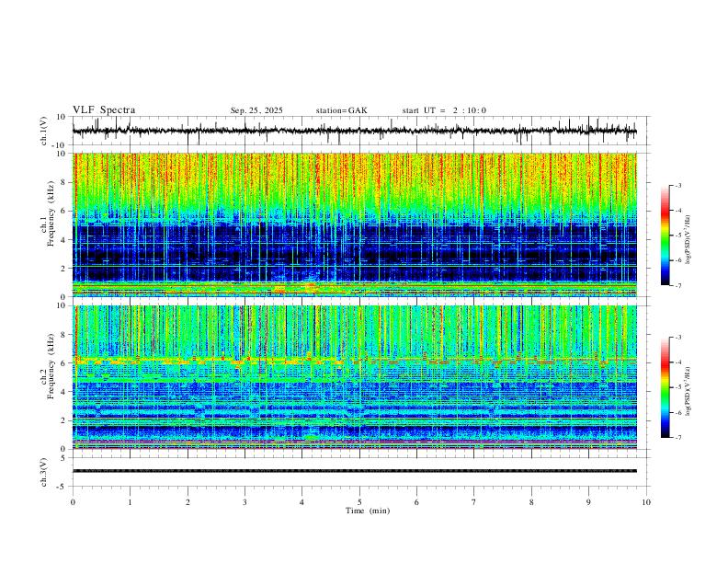Click ch.2 color bar "log(PSD)(V²/Hz)" label

click(688, 391)
